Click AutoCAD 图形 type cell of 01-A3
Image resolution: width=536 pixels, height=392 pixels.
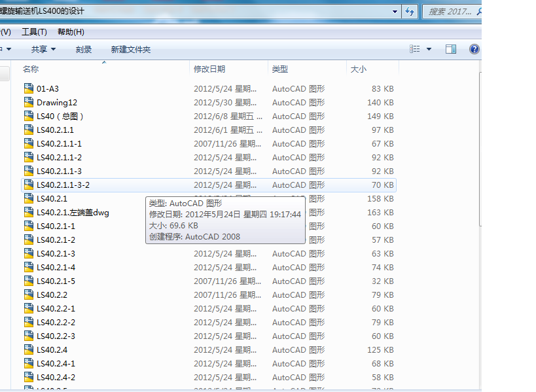[298, 89]
